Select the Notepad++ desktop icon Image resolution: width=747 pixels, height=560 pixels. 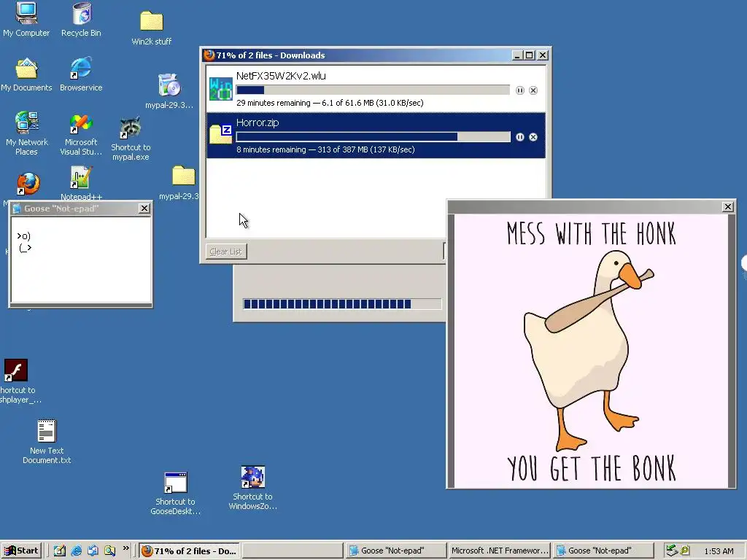81,183
